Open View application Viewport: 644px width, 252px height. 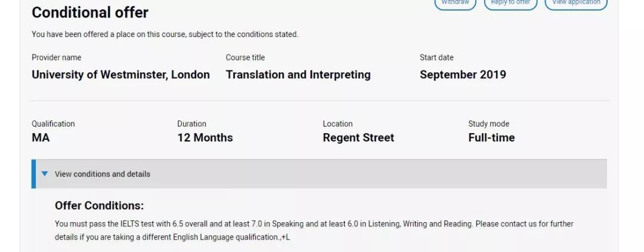(576, 4)
